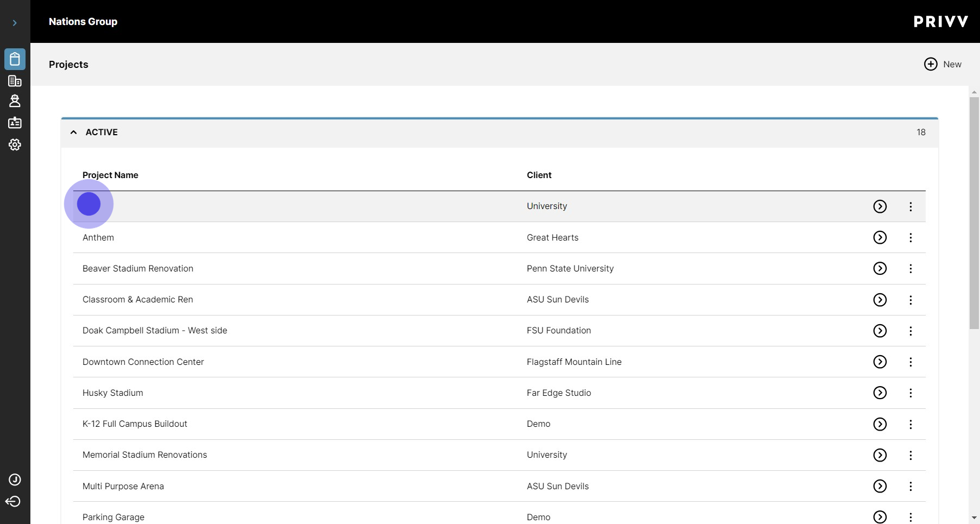Image resolution: width=980 pixels, height=524 pixels.
Task: Expand the sidebar with the chevron arrow
Action: tap(15, 23)
